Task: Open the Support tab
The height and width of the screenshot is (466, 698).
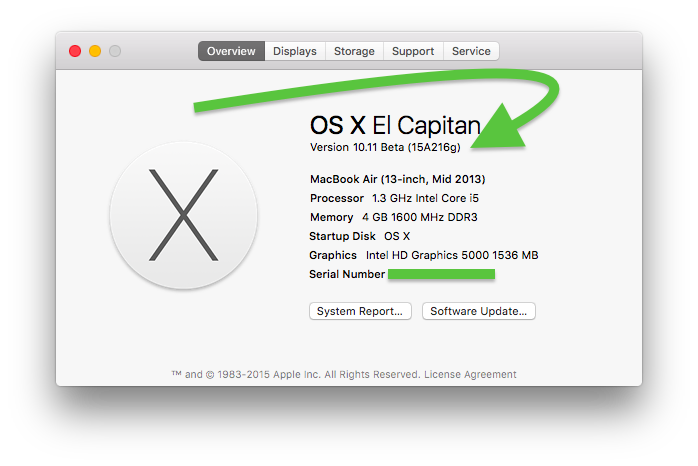Action: (x=413, y=51)
